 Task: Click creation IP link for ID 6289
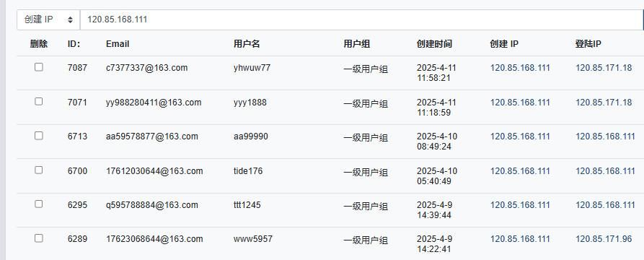click(520, 239)
